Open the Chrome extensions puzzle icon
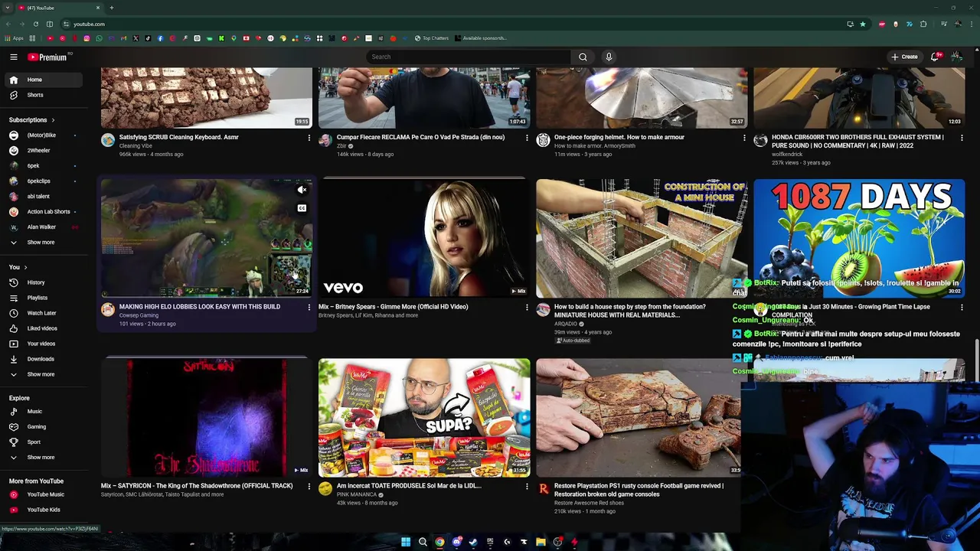Screen dimensions: 980x551 [x=923, y=24]
